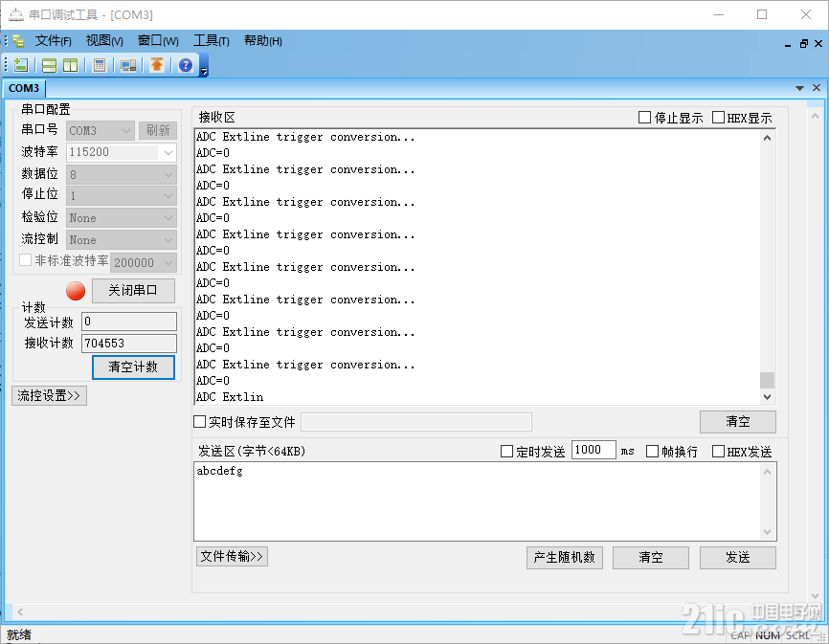Open the 串口号 COM3 dropdown
Image resolution: width=829 pixels, height=644 pixels.
point(101,130)
